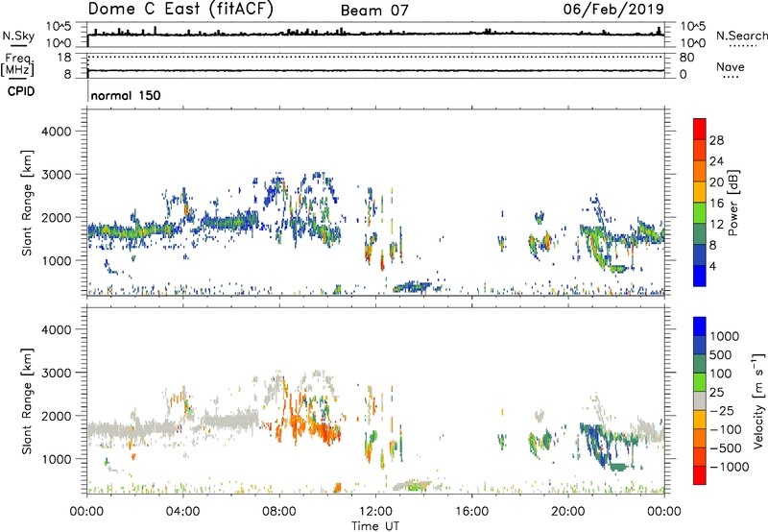768x532 pixels.
Task: Click the "-500" velocity colorbar label
Action: 724,448
